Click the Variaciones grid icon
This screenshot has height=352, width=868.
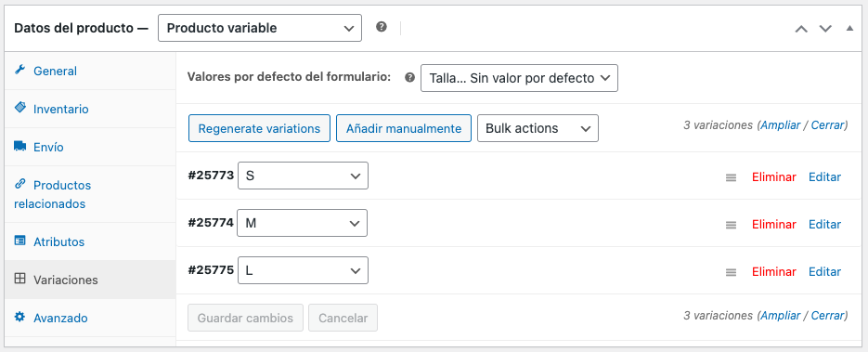(x=19, y=279)
